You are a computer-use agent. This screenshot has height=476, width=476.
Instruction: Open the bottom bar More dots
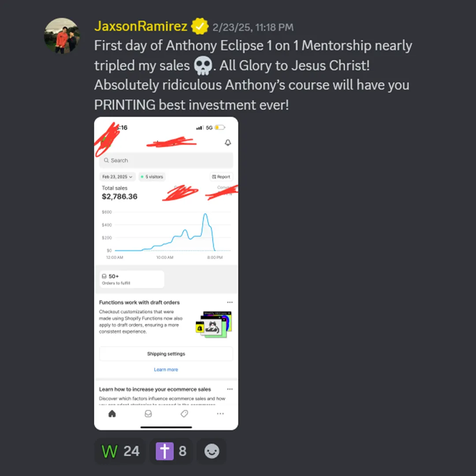point(220,413)
